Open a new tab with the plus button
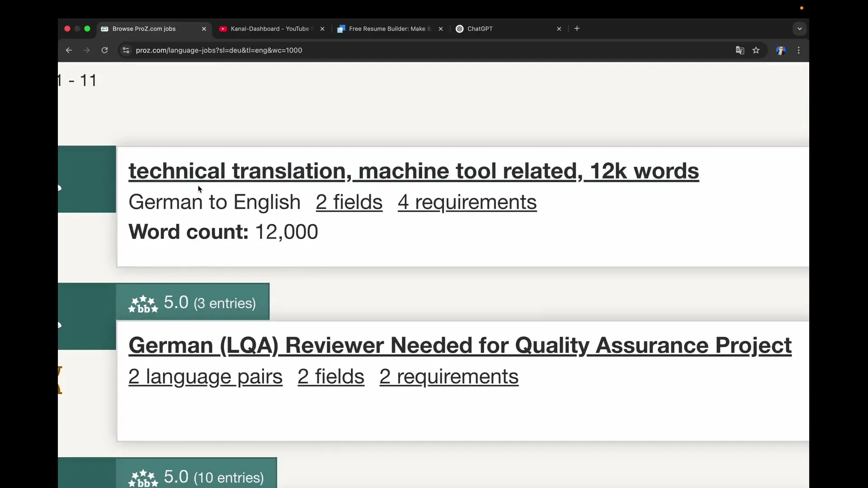Image resolution: width=868 pixels, height=488 pixels. [x=577, y=28]
